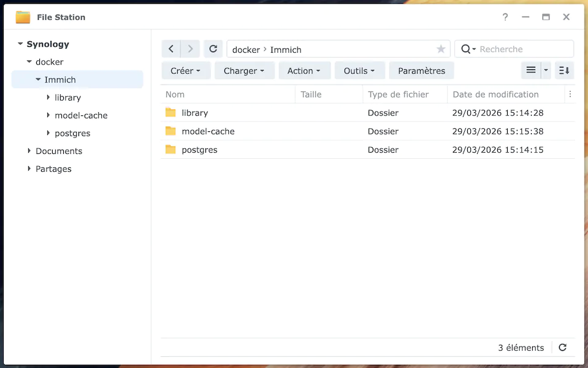
Task: Sort by Date de modification header
Action: (x=506, y=94)
